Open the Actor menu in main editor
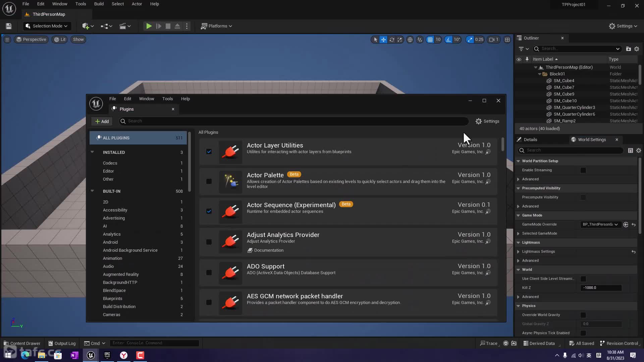Screen dimensions: 644x362 137,4
